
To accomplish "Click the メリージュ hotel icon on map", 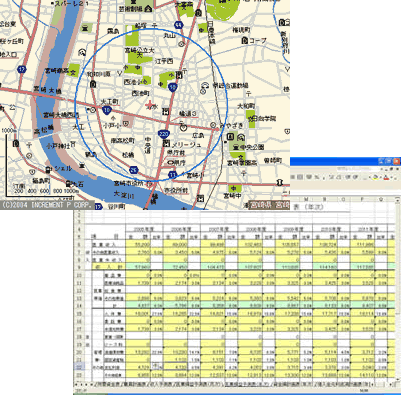I will tap(166, 144).
